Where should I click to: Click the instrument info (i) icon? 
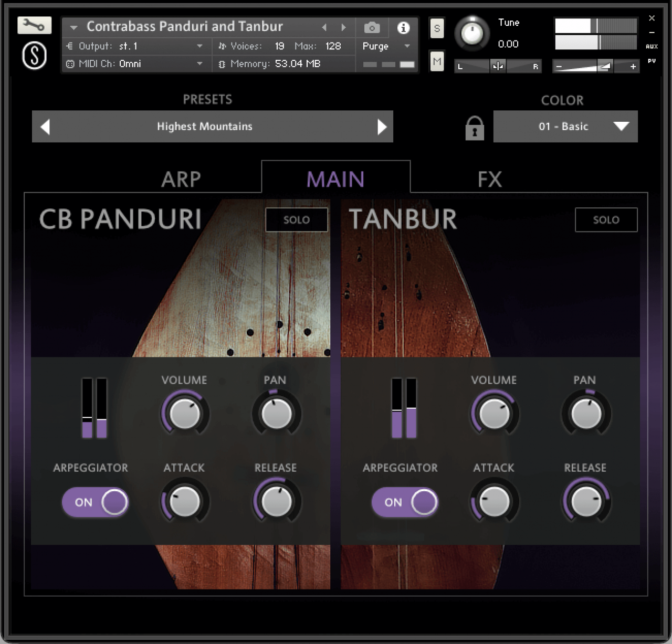[403, 29]
